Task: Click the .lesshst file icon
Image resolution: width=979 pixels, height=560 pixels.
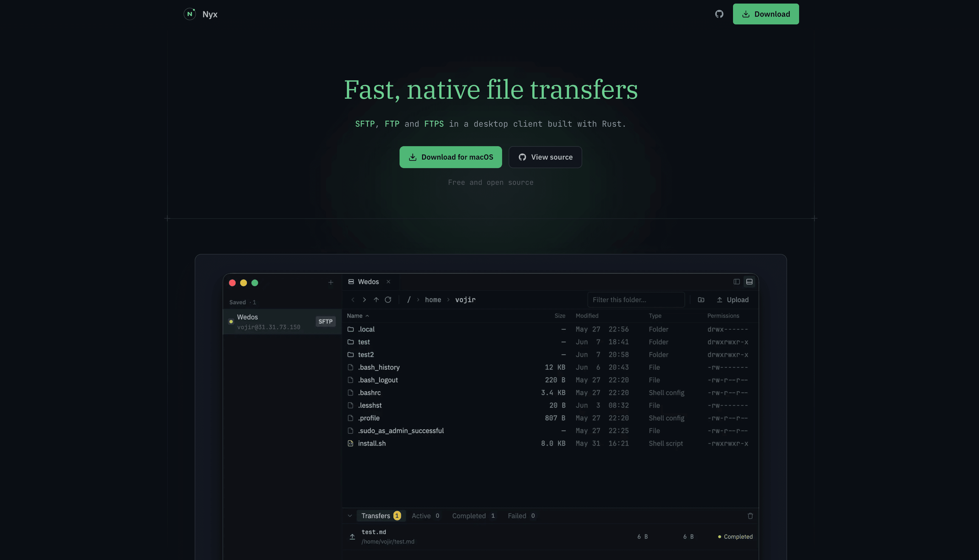Action: pyautogui.click(x=351, y=405)
